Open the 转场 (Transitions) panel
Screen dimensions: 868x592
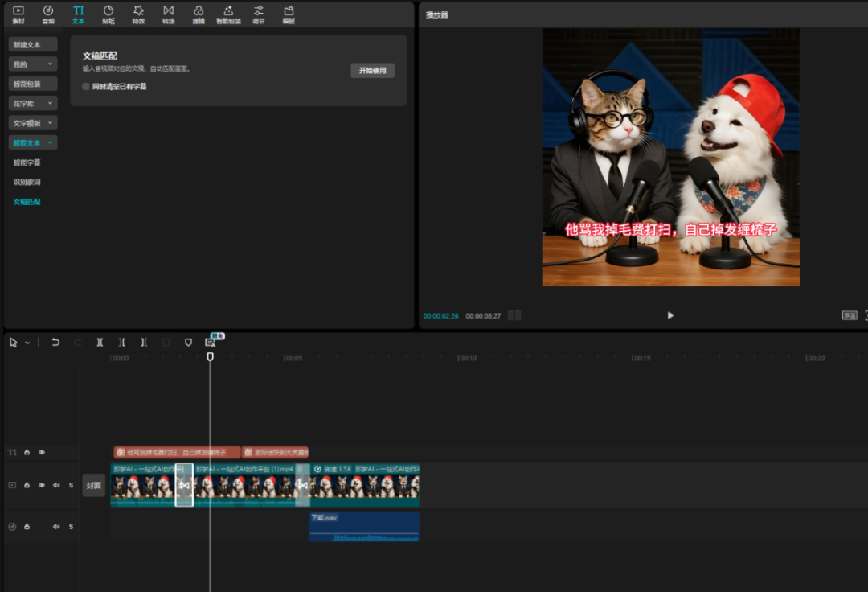[168, 14]
